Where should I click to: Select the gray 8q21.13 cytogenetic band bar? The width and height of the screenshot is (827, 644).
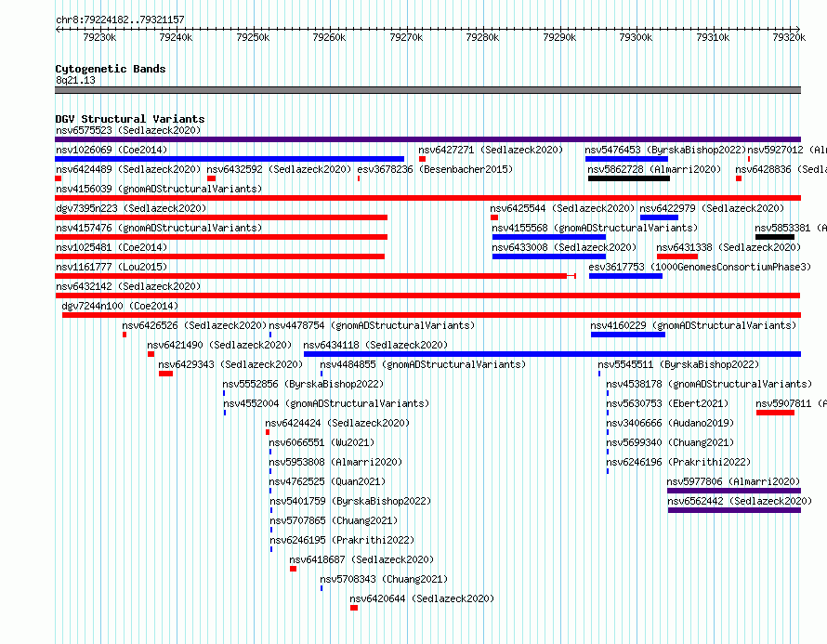(427, 90)
